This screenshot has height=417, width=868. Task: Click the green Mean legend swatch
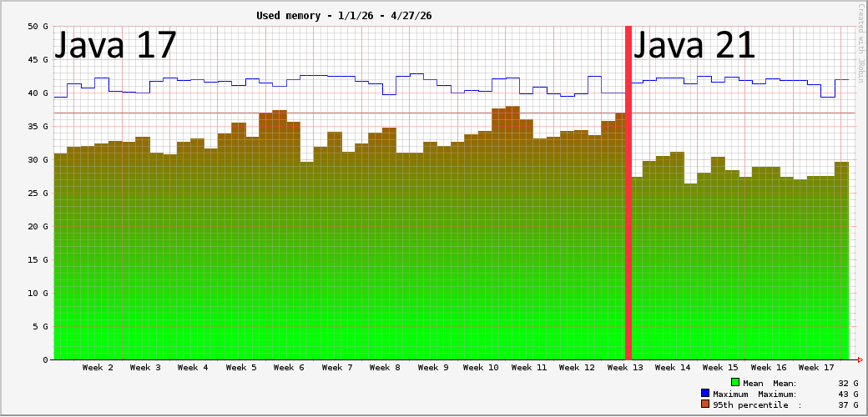coord(735,382)
